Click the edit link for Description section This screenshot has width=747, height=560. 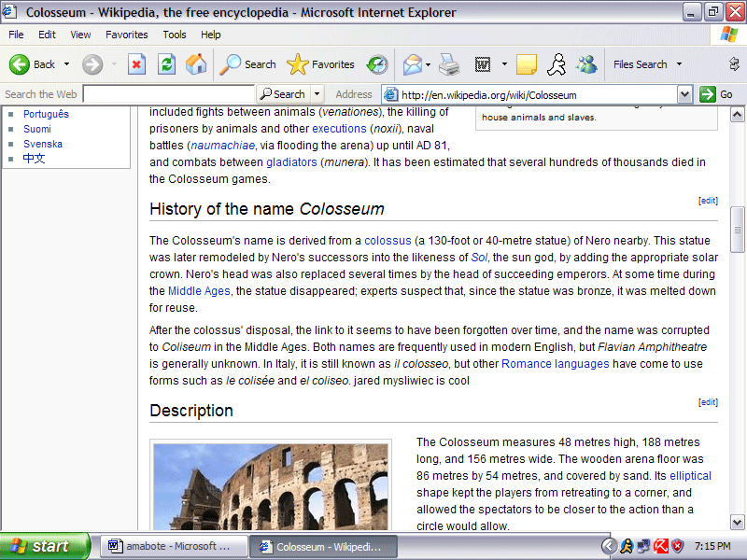click(708, 402)
